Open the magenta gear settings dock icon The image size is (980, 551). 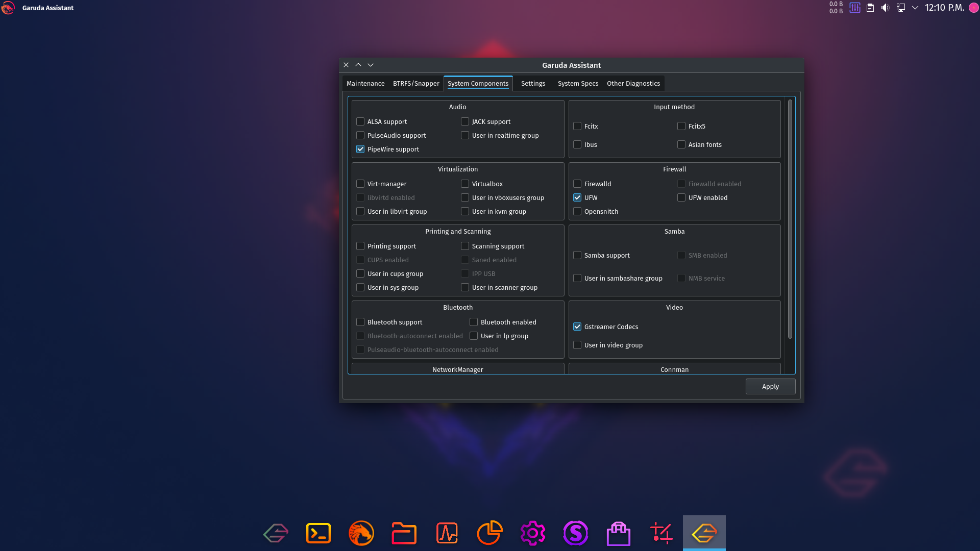click(533, 534)
